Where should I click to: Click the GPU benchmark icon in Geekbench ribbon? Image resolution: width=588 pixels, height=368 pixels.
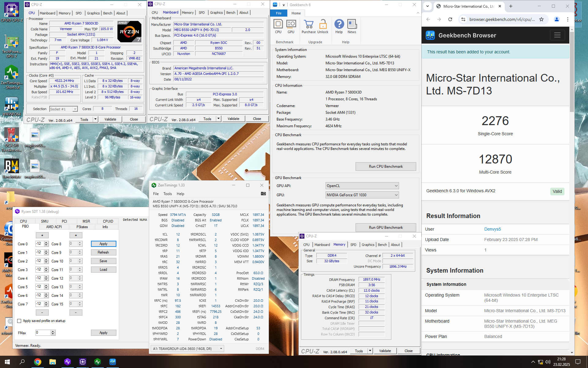(291, 26)
